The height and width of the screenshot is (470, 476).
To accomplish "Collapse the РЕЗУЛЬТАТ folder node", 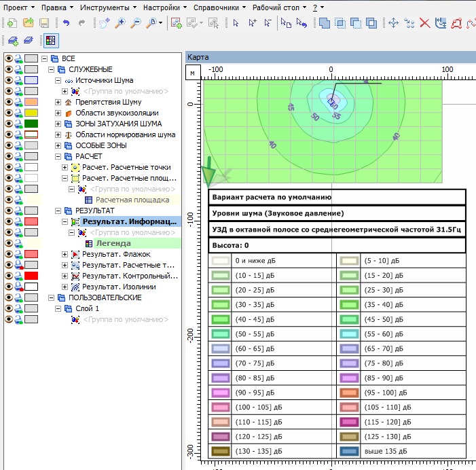I will pos(58,211).
